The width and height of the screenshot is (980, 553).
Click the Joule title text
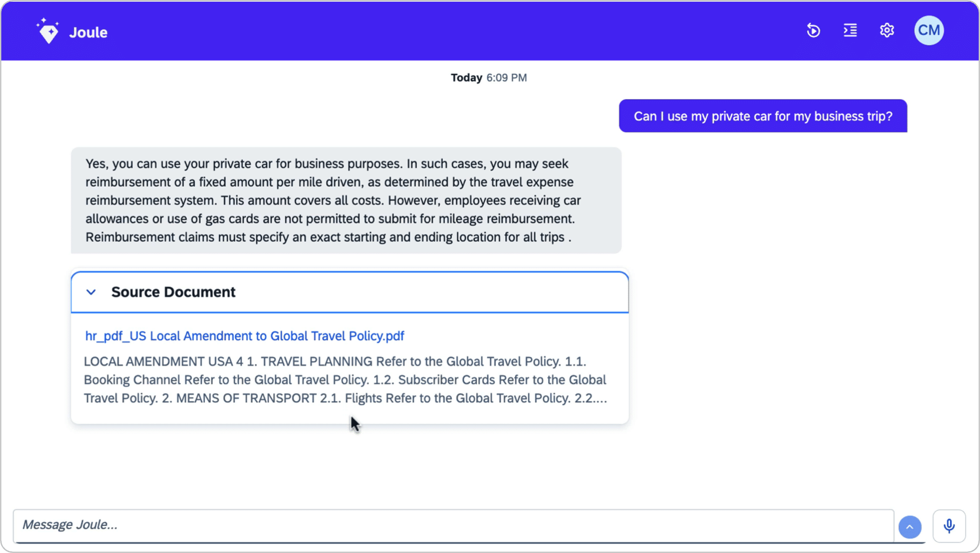tap(88, 33)
